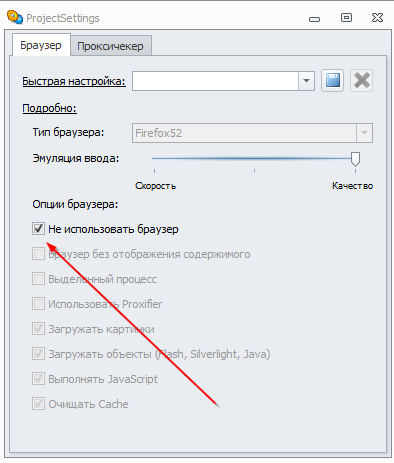Toggle 'Очищать Cache' checkbox

38,404
